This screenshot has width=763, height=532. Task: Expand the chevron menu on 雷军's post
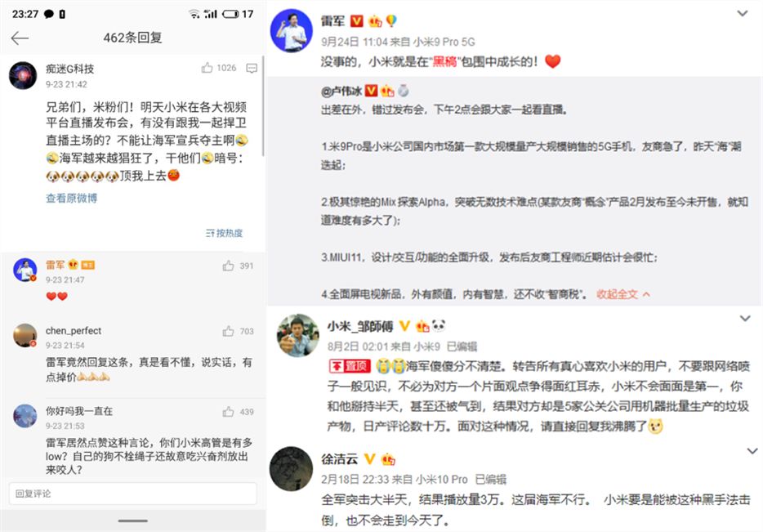coord(742,13)
